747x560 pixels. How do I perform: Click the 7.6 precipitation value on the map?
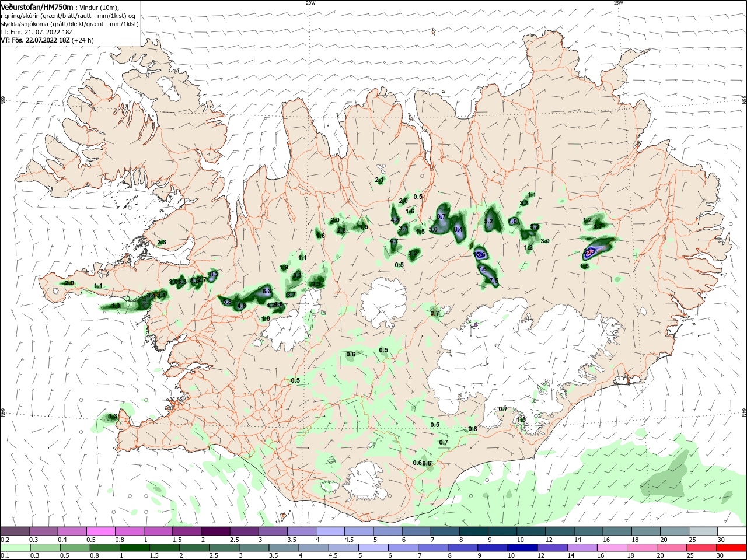(x=482, y=269)
